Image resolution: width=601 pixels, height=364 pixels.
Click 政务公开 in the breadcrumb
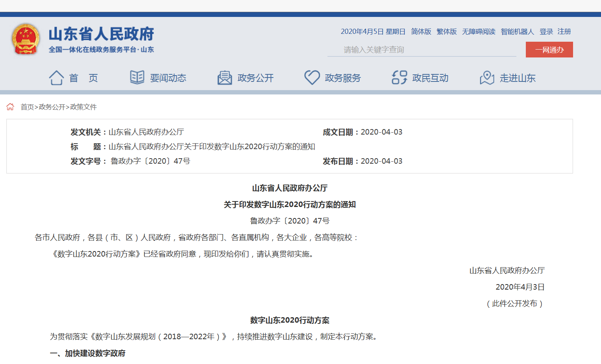(x=52, y=107)
